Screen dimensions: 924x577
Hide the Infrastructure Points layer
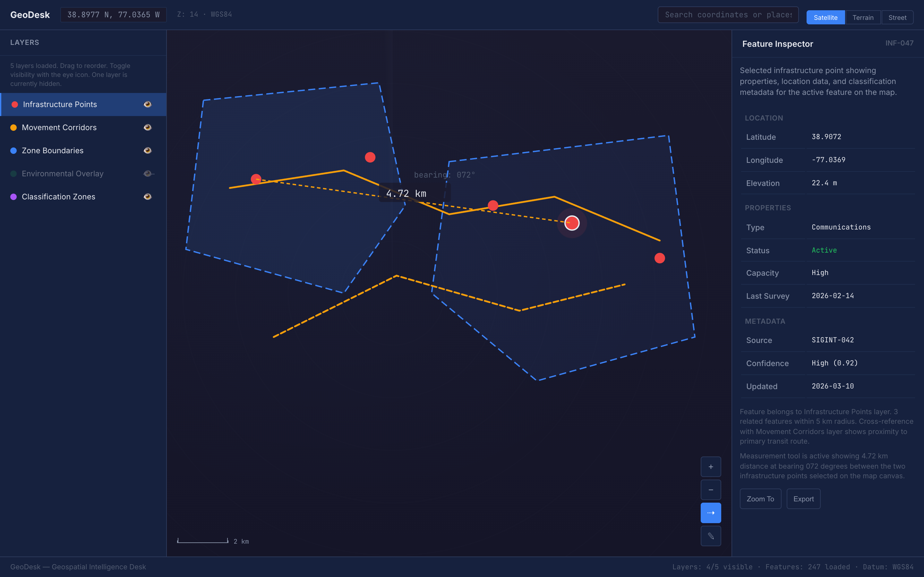[148, 104]
